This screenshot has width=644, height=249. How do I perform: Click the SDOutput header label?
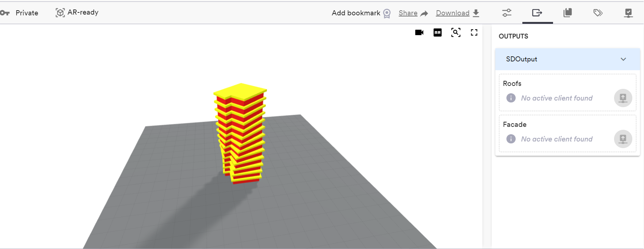tap(521, 59)
